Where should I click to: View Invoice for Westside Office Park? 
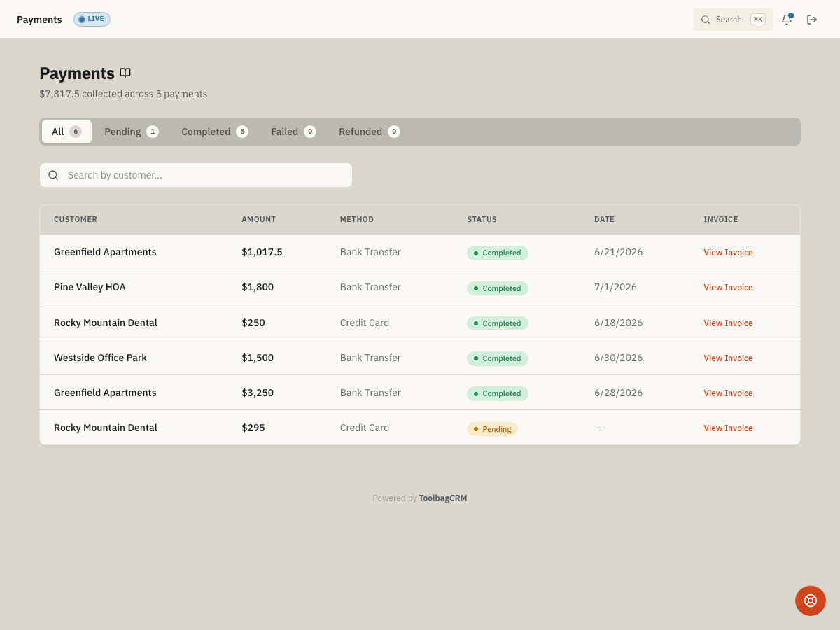coord(728,358)
